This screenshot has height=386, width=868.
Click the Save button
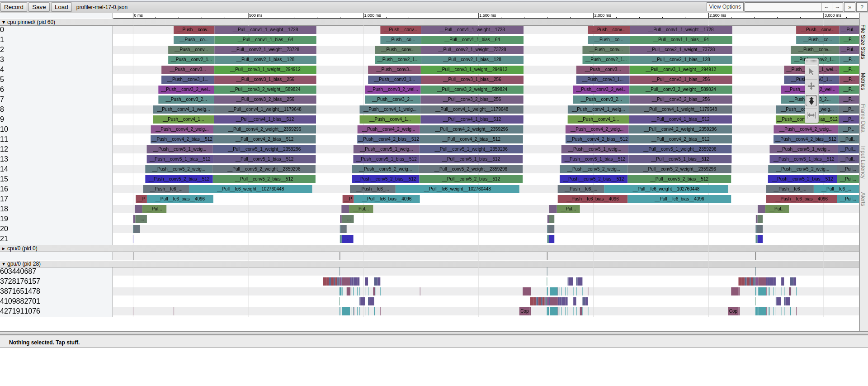[x=39, y=7]
